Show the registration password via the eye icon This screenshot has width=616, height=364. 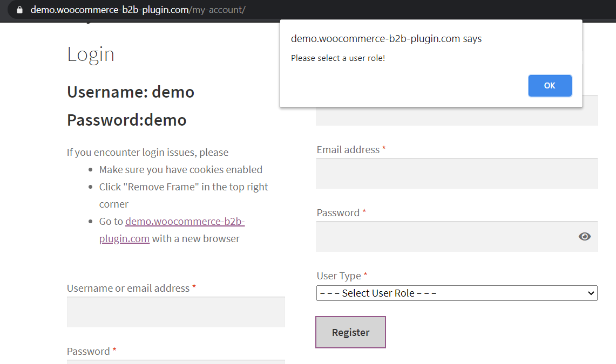pos(584,237)
